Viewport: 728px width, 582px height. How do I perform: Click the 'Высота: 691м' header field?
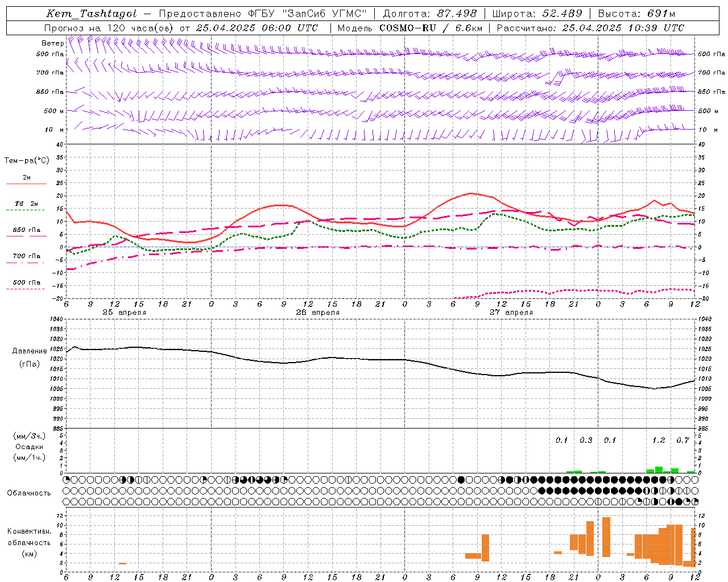(636, 14)
